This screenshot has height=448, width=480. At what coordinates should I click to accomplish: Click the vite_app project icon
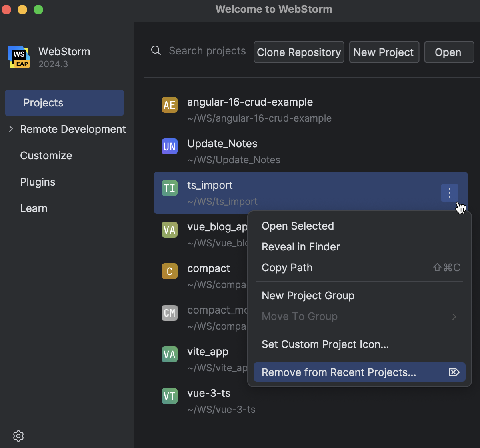pos(169,354)
